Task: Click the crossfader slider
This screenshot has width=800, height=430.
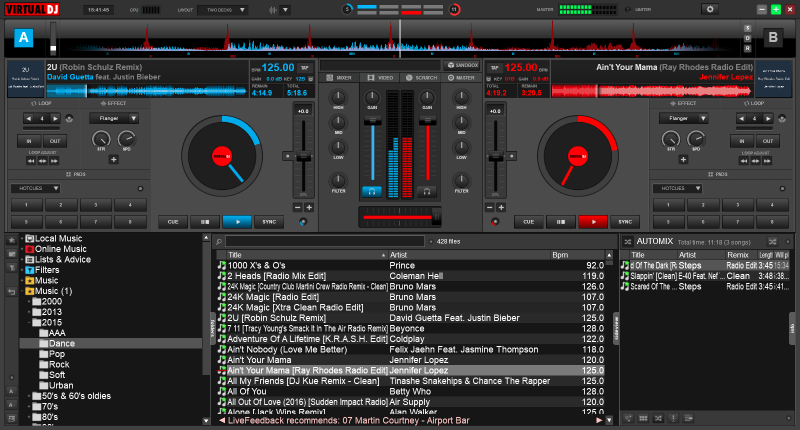Action: [399, 217]
